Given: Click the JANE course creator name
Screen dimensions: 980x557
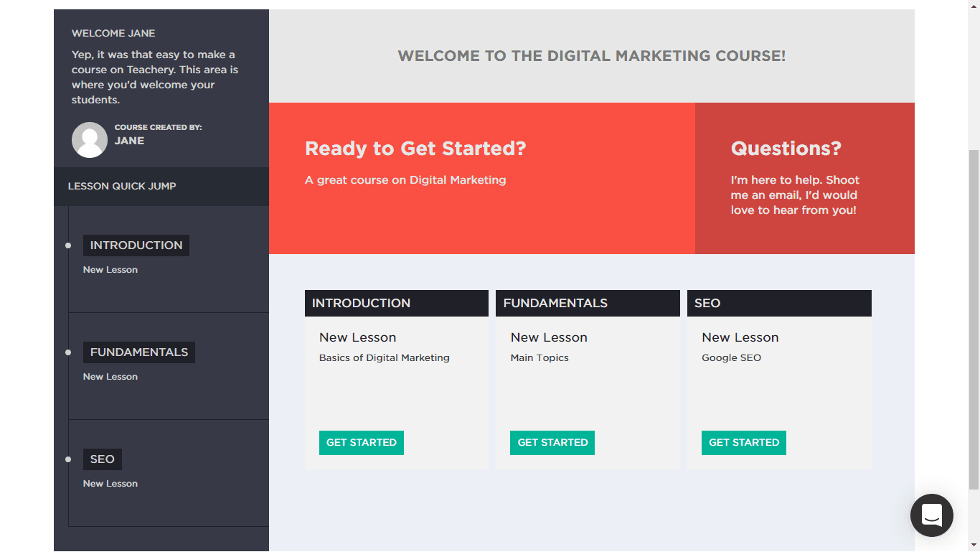Looking at the screenshot, I should (x=130, y=141).
